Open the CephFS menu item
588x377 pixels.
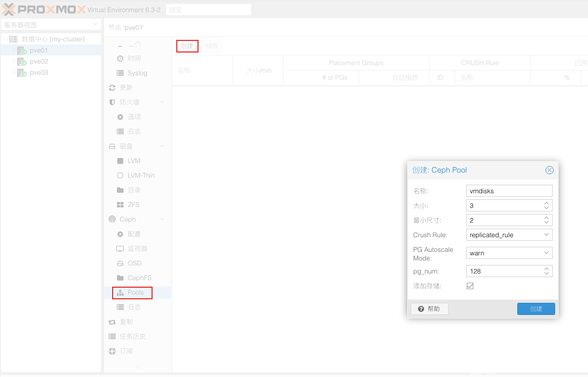[137, 278]
